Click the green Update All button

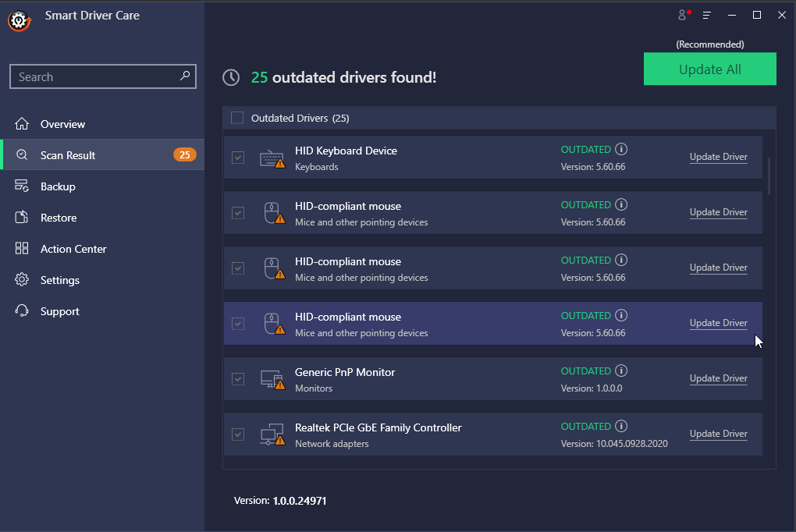[709, 69]
